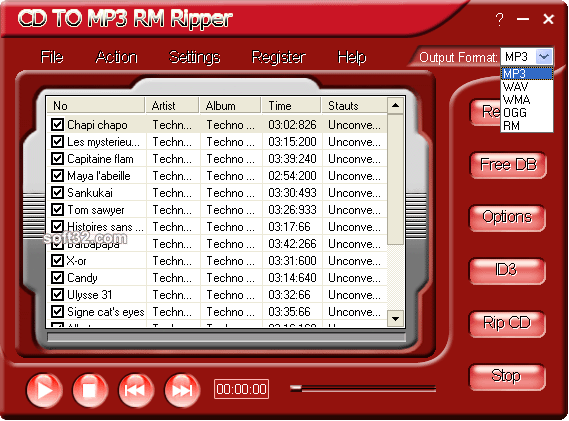Sort by the Stauts column header

pyautogui.click(x=354, y=106)
